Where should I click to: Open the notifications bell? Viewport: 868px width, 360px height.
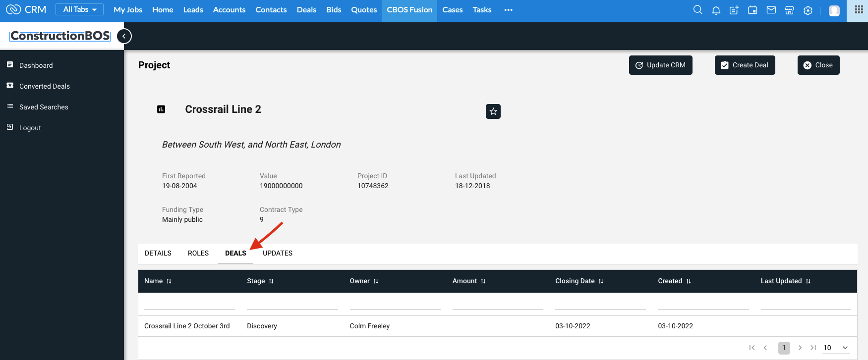click(716, 10)
